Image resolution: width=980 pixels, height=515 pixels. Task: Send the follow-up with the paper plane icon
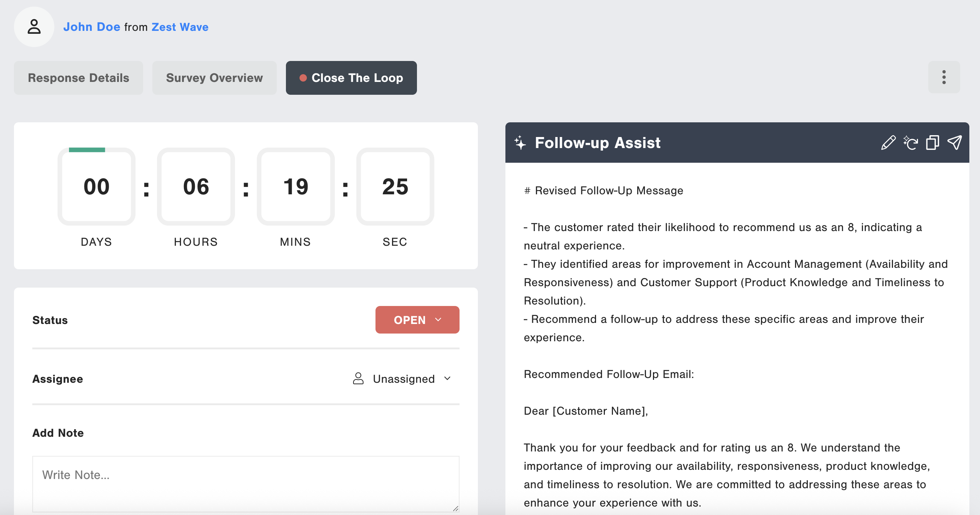954,143
